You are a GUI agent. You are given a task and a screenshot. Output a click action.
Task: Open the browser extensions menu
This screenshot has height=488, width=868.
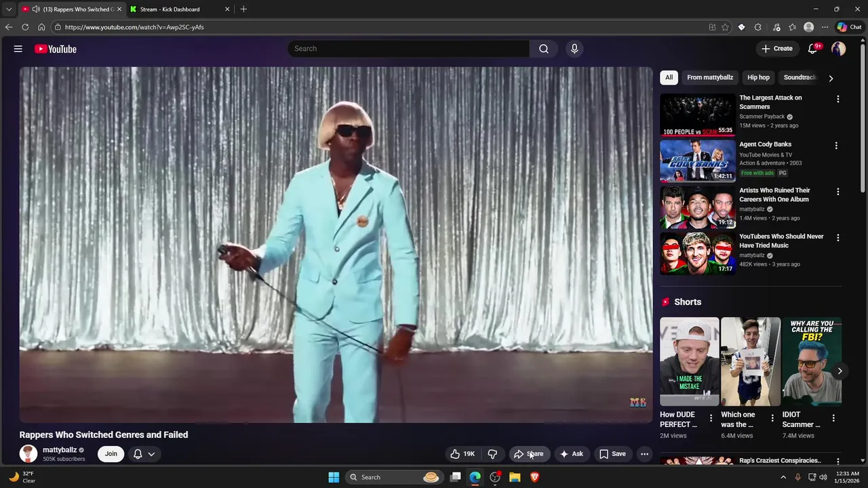[758, 27]
